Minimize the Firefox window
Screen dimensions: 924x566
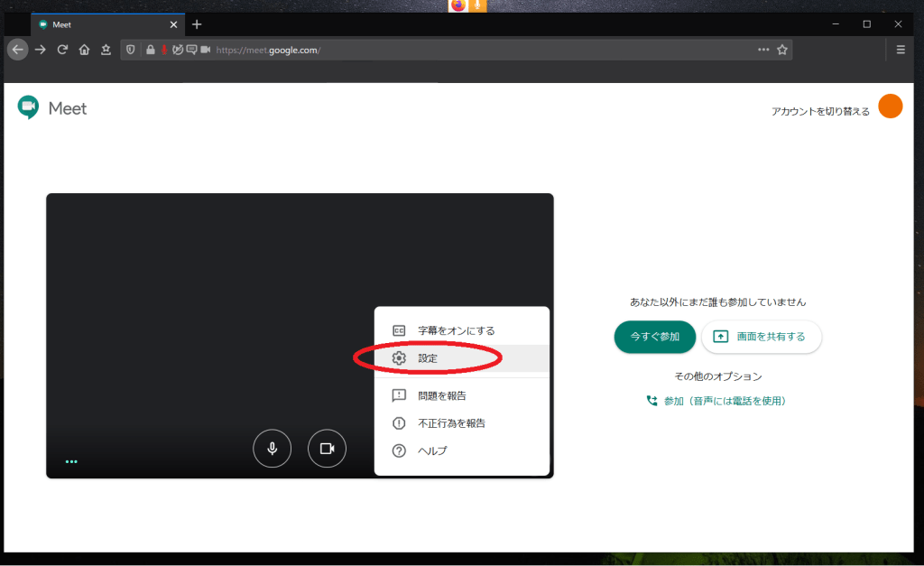tap(836, 24)
